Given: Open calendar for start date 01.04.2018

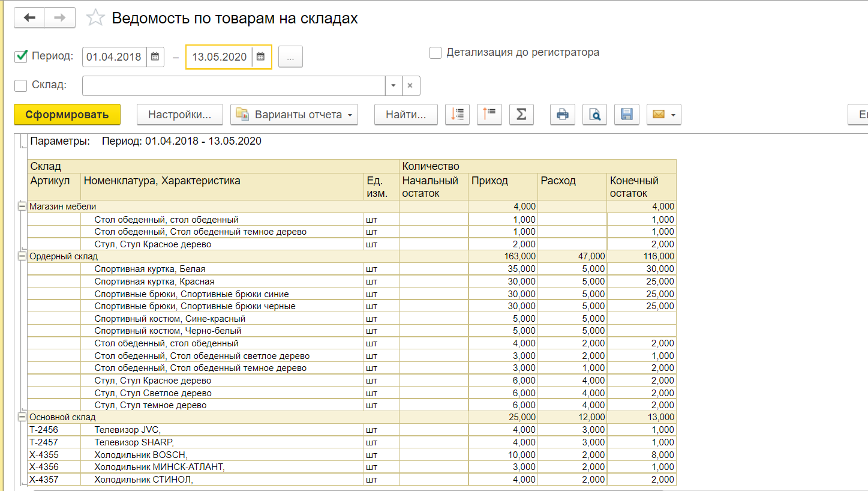Looking at the screenshot, I should click(155, 57).
